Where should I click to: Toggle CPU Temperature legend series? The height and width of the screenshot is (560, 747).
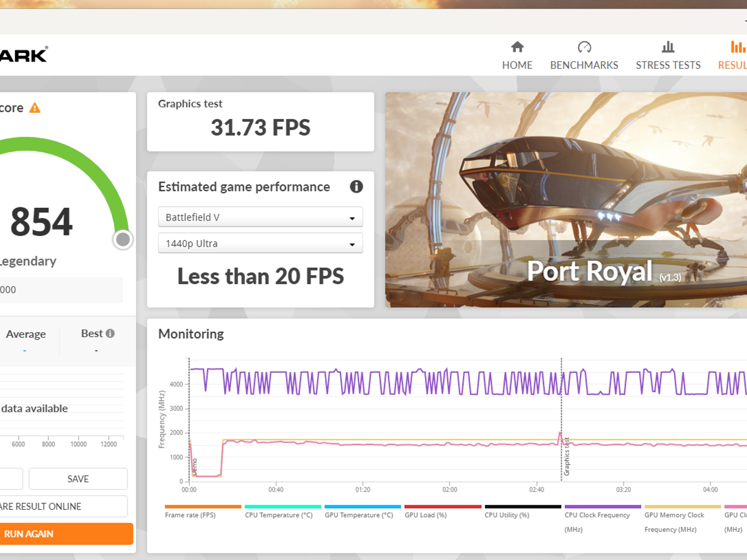point(283,512)
